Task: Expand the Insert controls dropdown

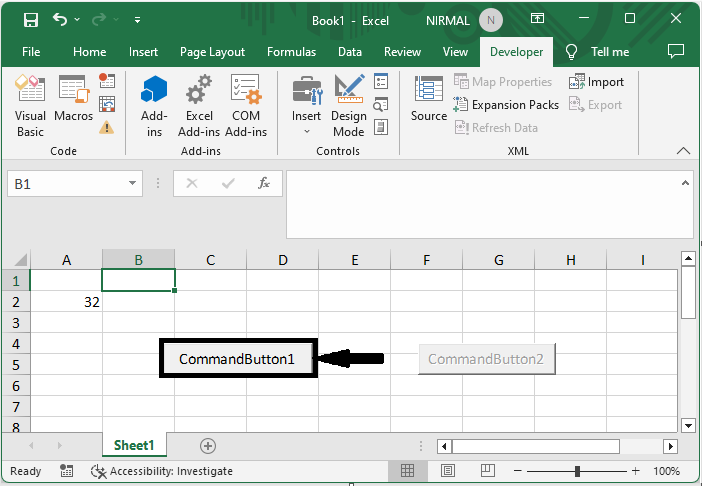Action: pos(306,131)
